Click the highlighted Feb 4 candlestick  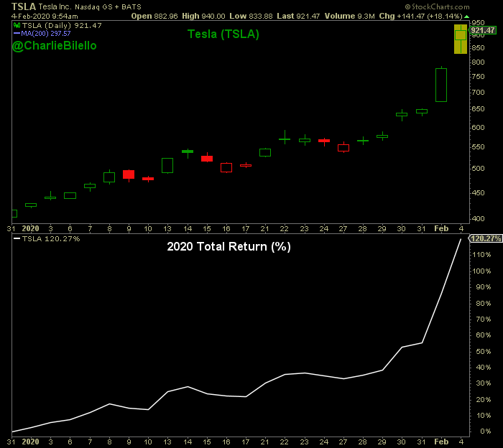tap(461, 39)
